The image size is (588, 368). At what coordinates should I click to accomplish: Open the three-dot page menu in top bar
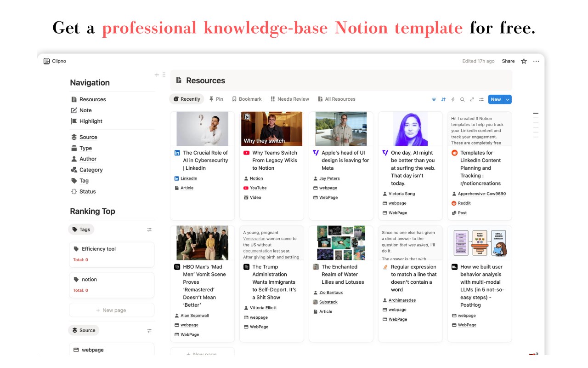(x=536, y=61)
